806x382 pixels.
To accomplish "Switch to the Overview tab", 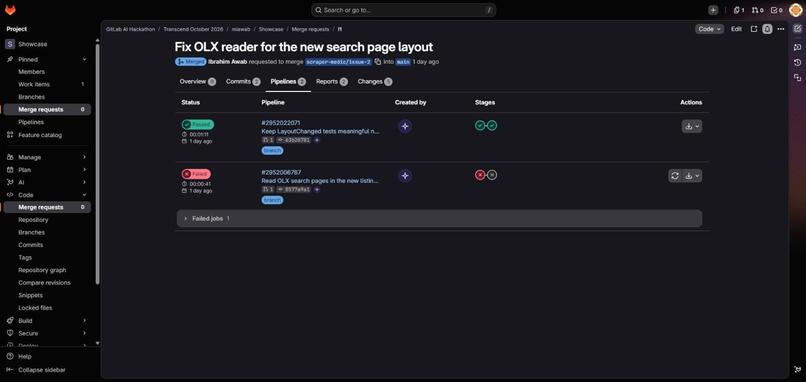I will point(197,82).
